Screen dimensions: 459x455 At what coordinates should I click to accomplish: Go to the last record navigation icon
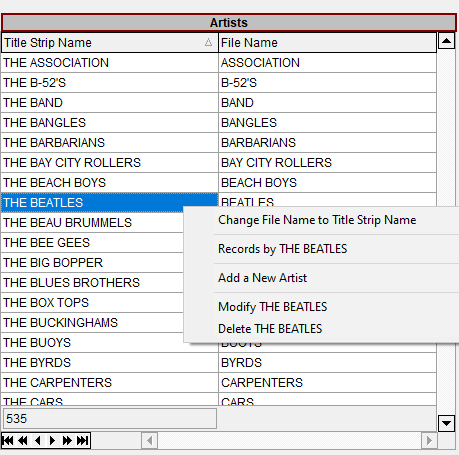(x=82, y=441)
